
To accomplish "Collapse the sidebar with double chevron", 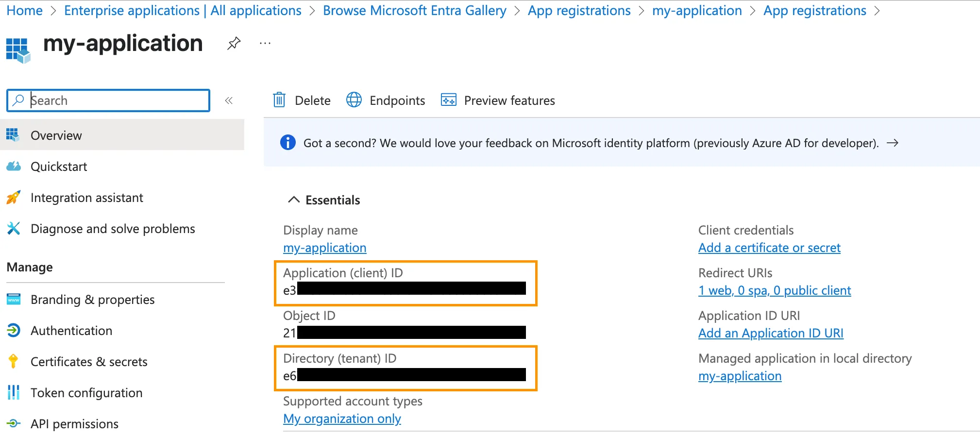I will coord(229,101).
